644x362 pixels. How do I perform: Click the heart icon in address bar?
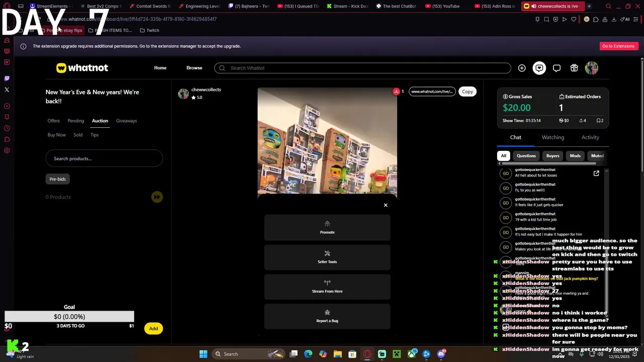[x=574, y=19]
